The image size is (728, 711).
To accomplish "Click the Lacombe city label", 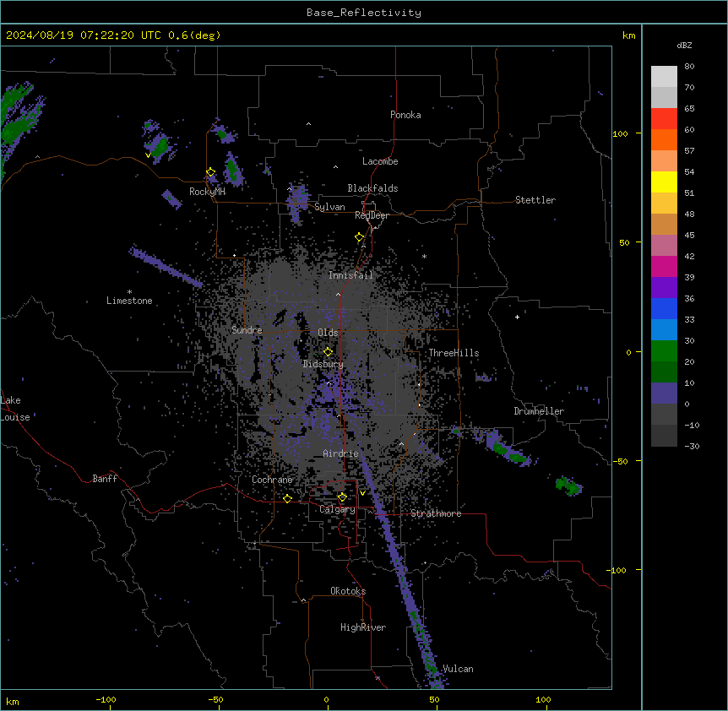I will [380, 161].
